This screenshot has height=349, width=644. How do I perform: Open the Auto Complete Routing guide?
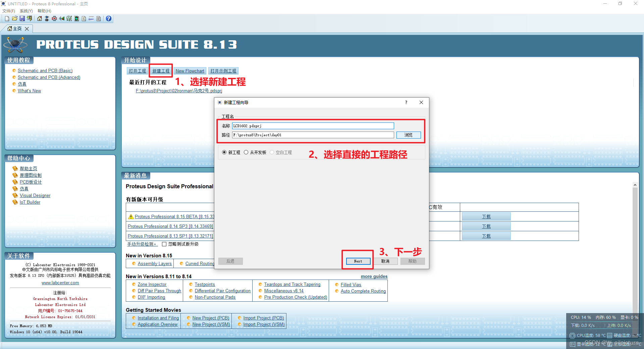[363, 291]
